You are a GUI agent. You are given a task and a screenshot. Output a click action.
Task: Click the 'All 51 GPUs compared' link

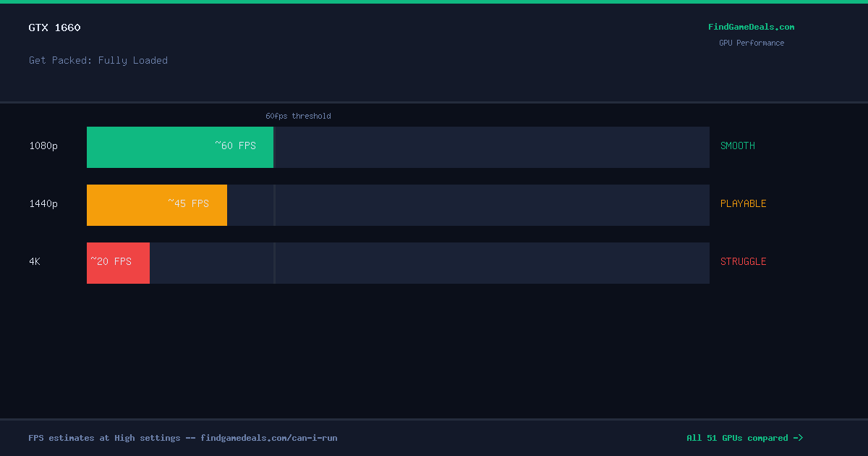(744, 438)
